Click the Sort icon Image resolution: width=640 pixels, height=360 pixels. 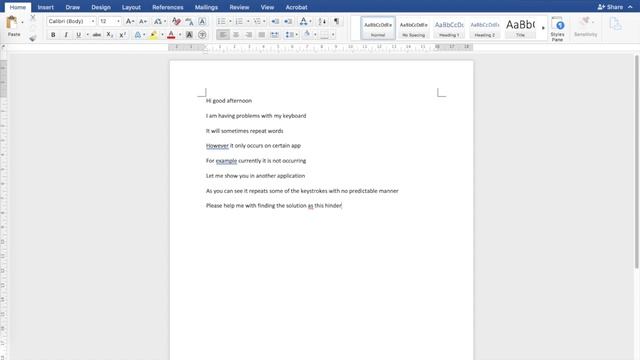pyautogui.click(x=322, y=21)
